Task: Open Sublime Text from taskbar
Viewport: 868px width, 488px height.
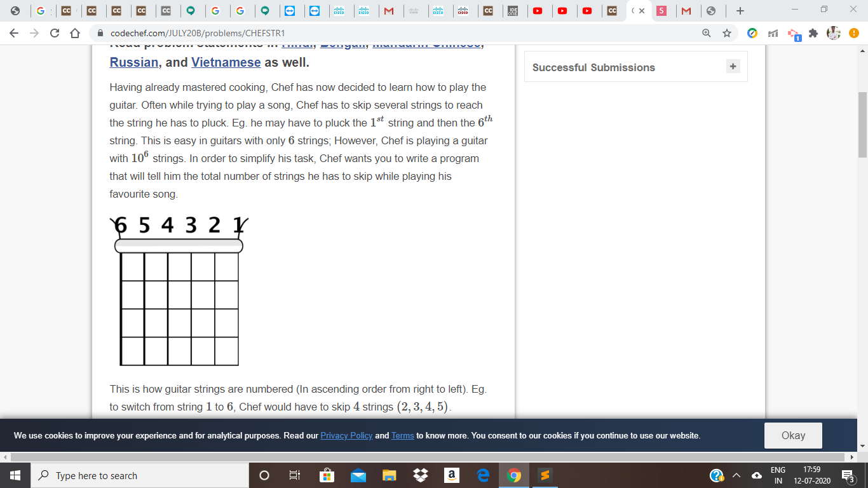Action: pos(545,475)
